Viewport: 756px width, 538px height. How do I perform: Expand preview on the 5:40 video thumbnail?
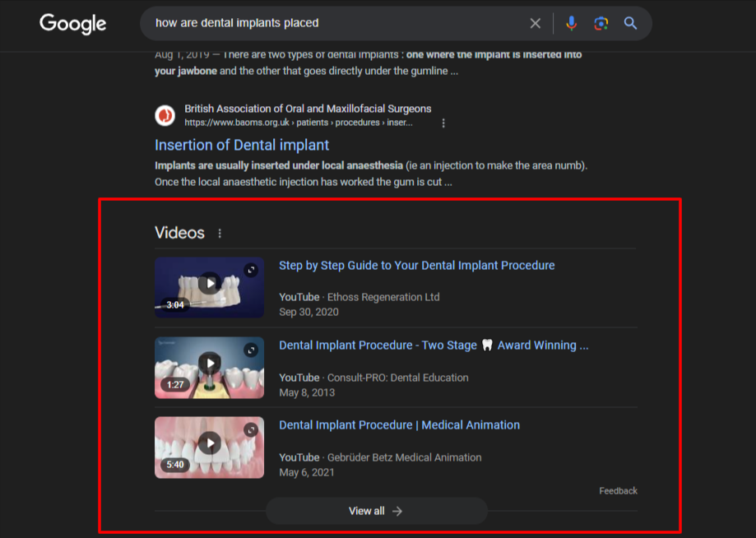point(251,429)
